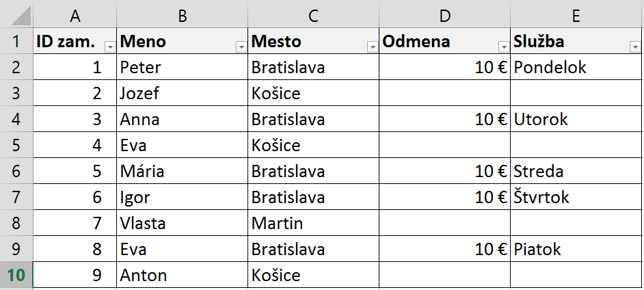The image size is (644, 290).
Task: Click the empty Odmena cell for Jozef
Action: click(x=445, y=93)
